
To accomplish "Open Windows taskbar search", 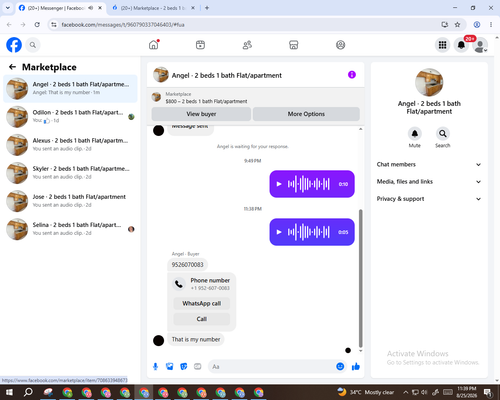I will (x=28, y=392).
